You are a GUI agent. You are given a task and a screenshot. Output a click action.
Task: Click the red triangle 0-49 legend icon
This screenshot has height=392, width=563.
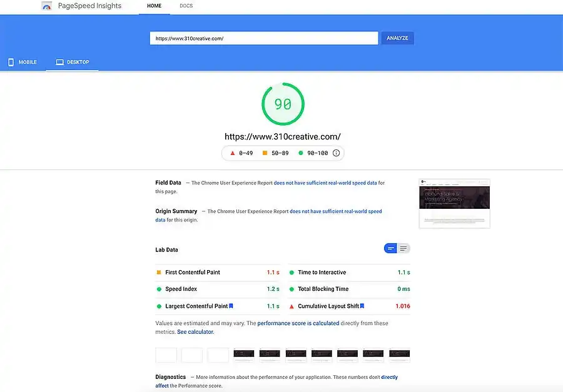[x=233, y=153]
